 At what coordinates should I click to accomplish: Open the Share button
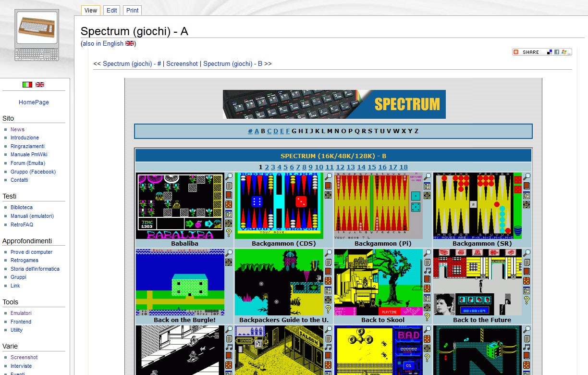[542, 52]
